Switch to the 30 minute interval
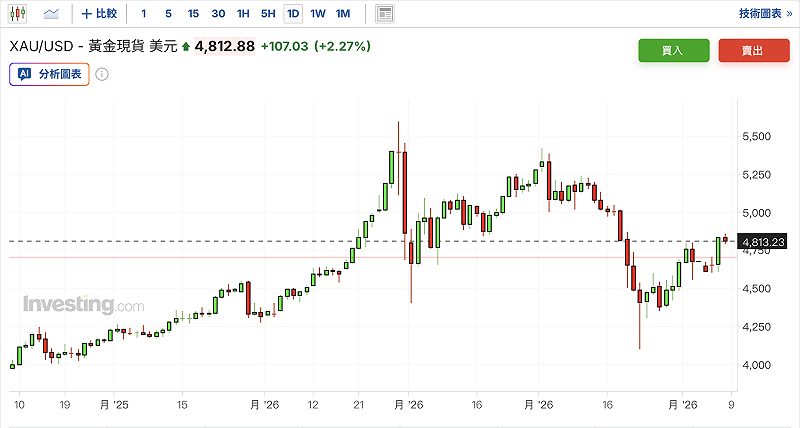The height and width of the screenshot is (428, 800). tap(218, 14)
